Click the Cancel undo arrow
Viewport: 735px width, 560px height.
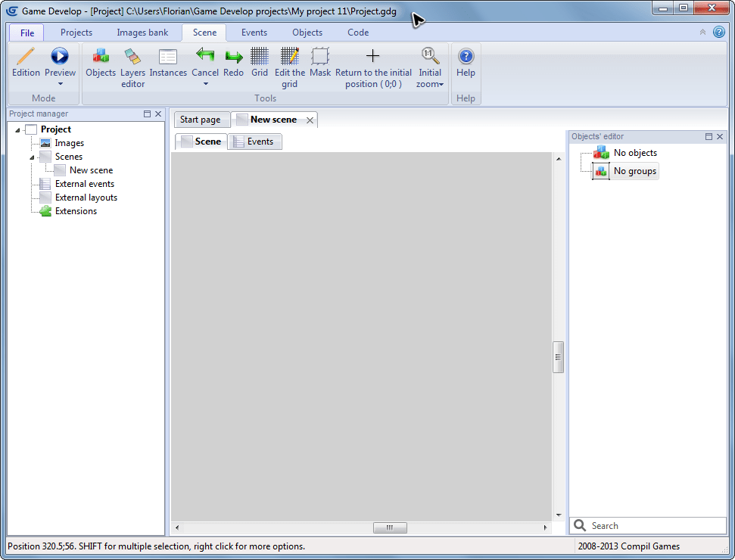point(205,61)
